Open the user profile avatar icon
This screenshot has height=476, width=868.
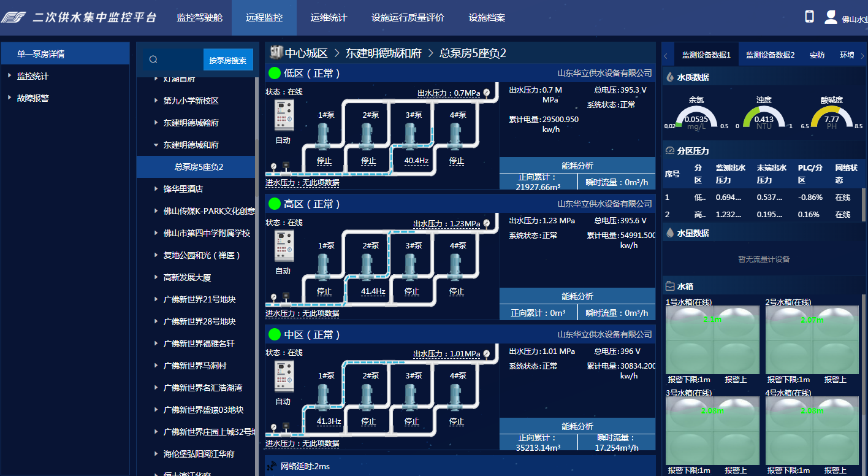pos(831,17)
